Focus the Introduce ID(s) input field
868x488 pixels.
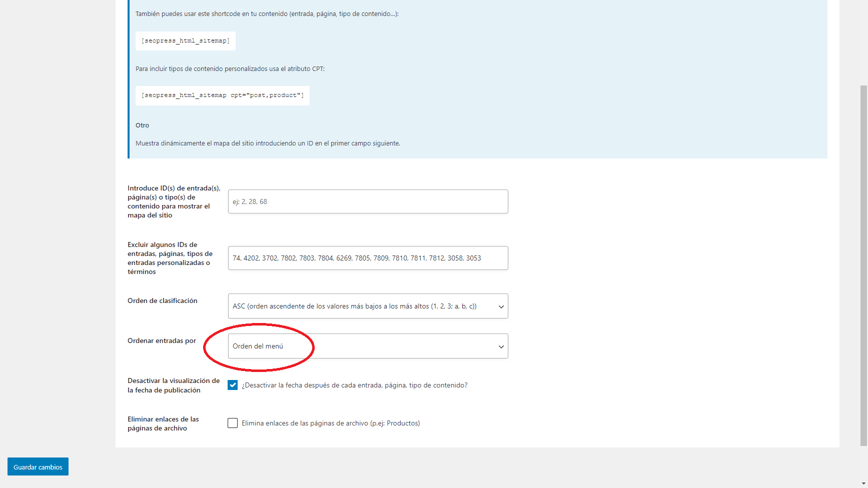tap(368, 201)
